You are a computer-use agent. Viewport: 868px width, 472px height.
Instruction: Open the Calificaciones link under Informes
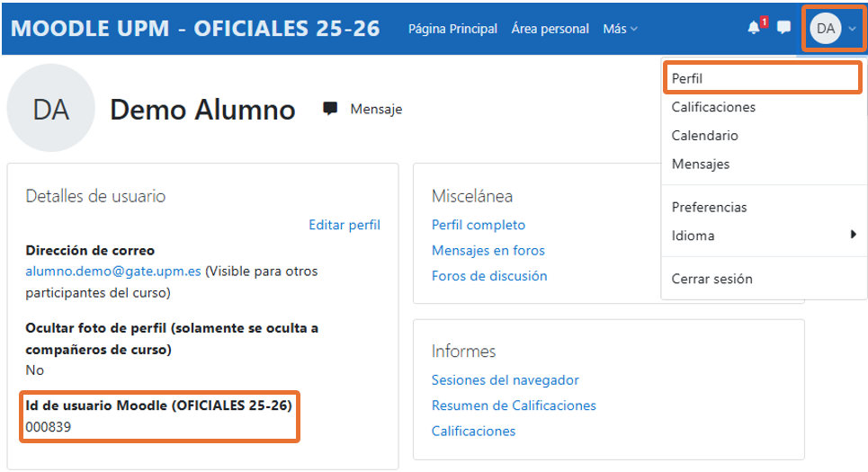473,431
